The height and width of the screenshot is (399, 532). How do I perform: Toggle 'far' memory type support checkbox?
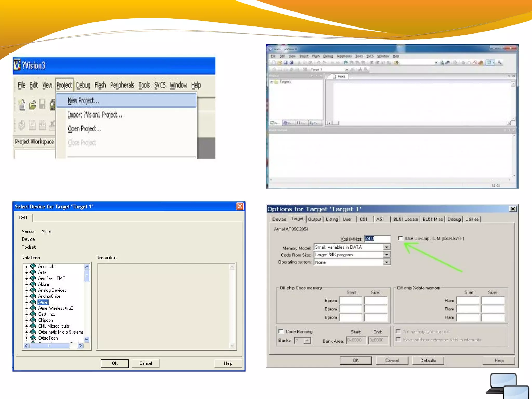tap(398, 331)
